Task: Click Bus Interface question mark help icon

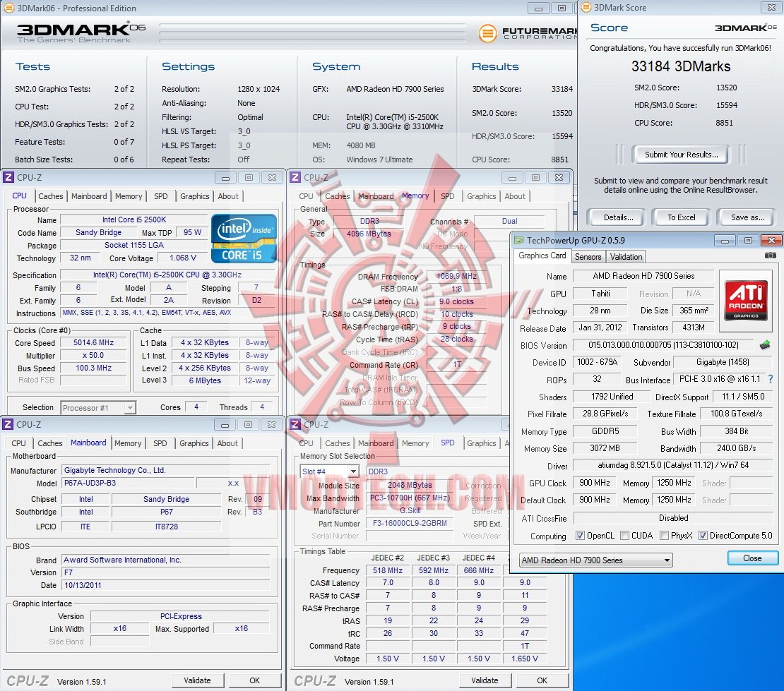Action: 771,379
